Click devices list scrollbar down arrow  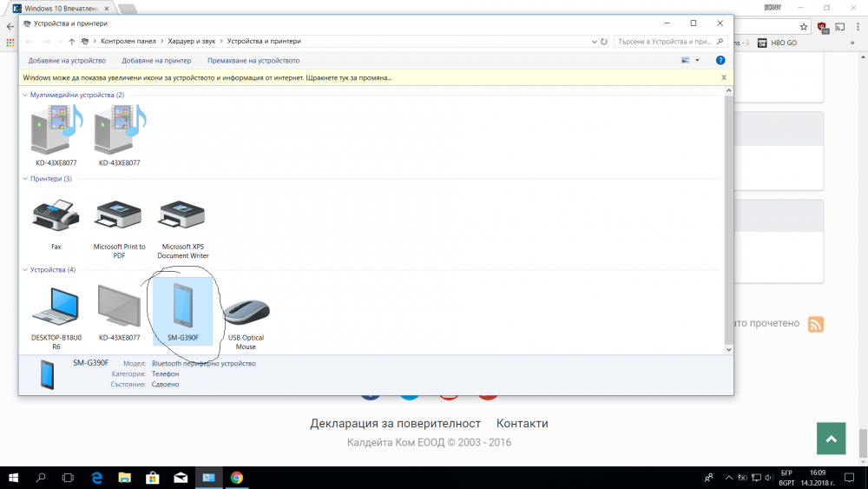(728, 349)
